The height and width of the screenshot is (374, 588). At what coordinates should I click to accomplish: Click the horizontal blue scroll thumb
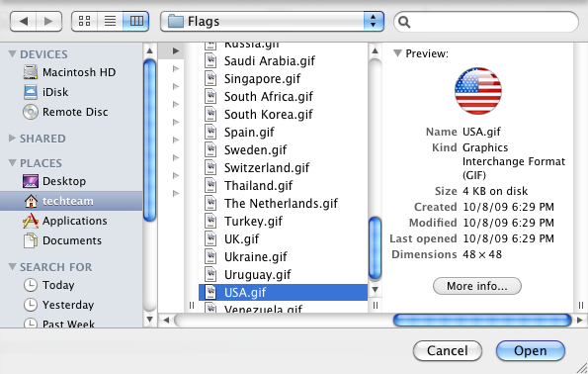(482, 321)
